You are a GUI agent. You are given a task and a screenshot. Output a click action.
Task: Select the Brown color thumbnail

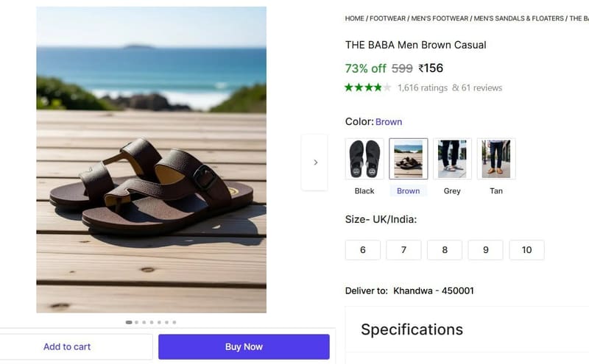point(409,158)
